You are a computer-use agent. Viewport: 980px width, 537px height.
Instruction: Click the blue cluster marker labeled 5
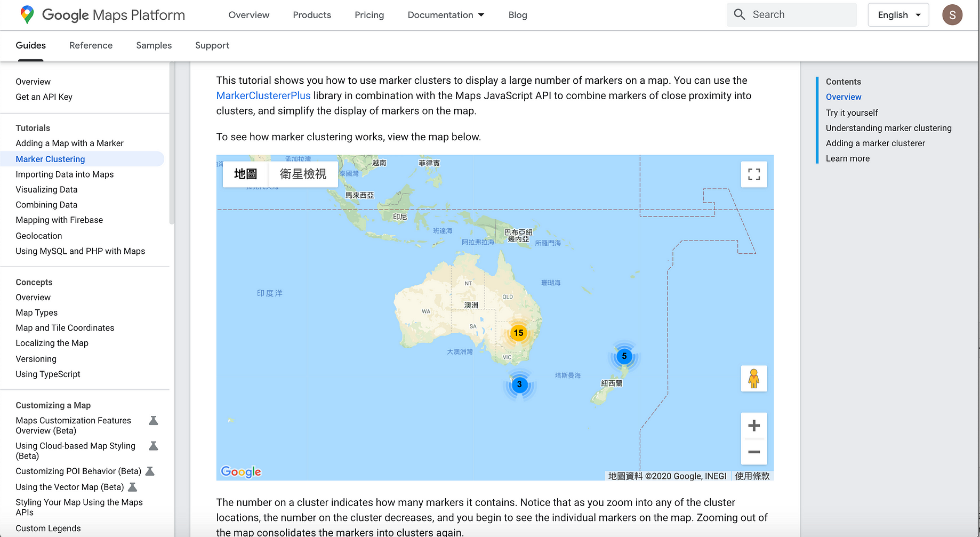624,356
